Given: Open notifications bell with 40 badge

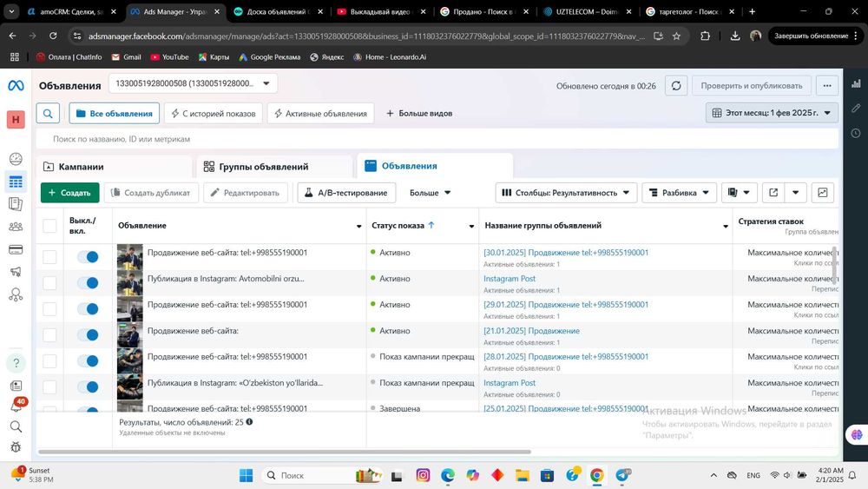Looking at the screenshot, I should click(x=16, y=406).
